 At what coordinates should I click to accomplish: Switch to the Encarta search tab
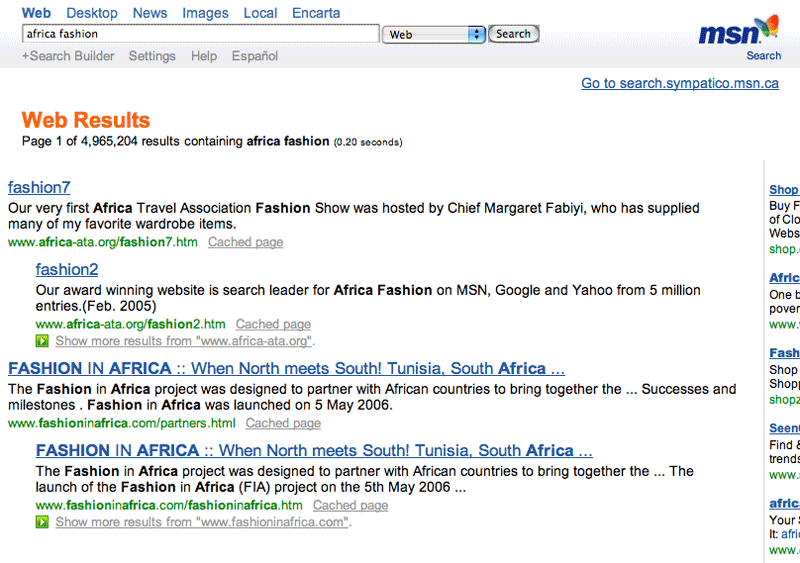click(x=316, y=13)
